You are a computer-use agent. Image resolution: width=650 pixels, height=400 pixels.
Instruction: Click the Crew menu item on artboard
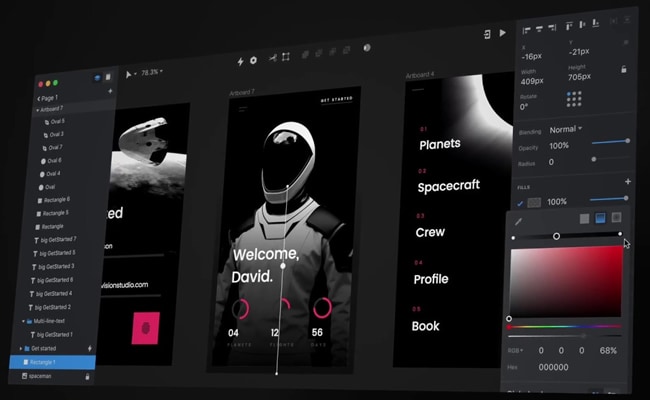click(x=430, y=232)
